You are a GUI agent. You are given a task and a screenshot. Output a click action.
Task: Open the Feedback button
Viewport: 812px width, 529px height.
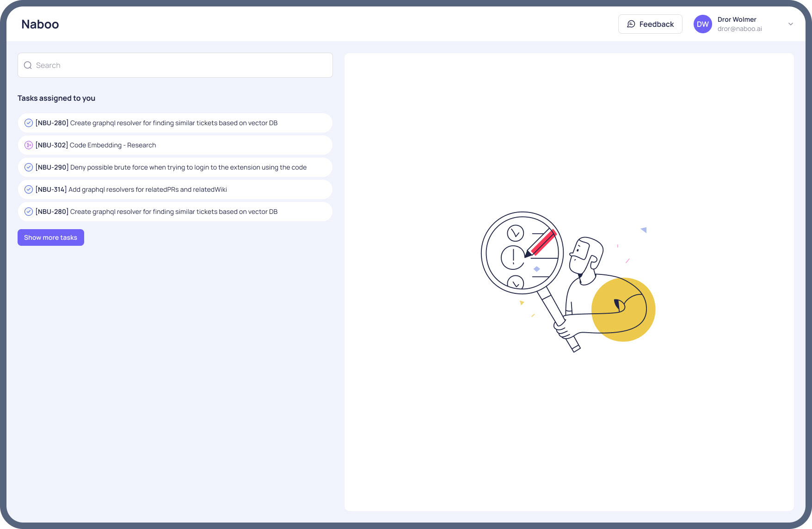pyautogui.click(x=650, y=24)
